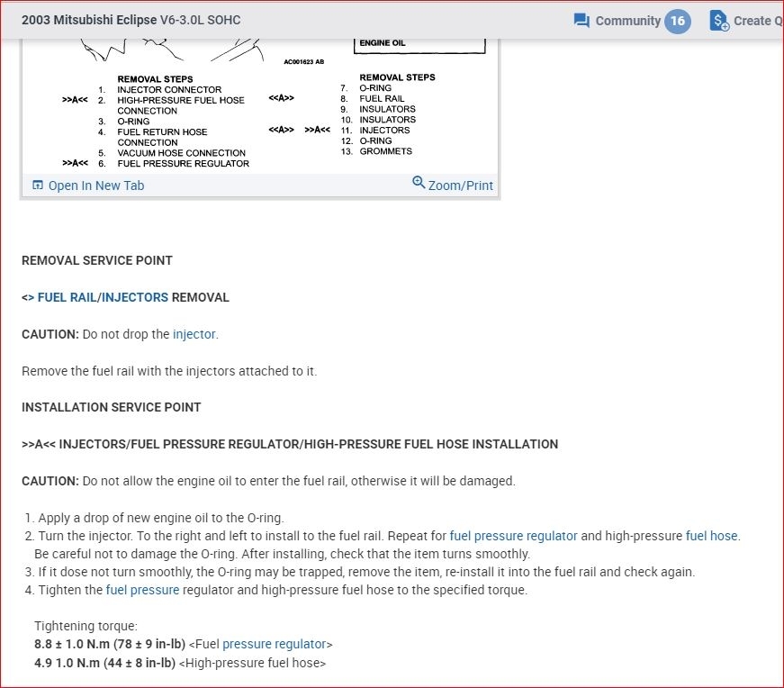Click the Zoom/Print link
Image resolution: width=784 pixels, height=688 pixels.
pos(461,186)
